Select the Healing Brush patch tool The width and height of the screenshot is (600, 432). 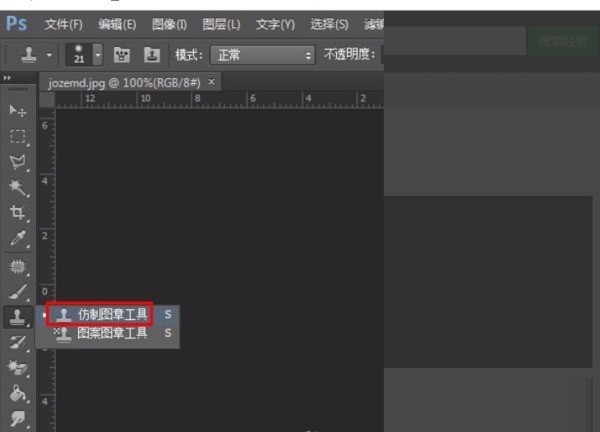(x=18, y=266)
